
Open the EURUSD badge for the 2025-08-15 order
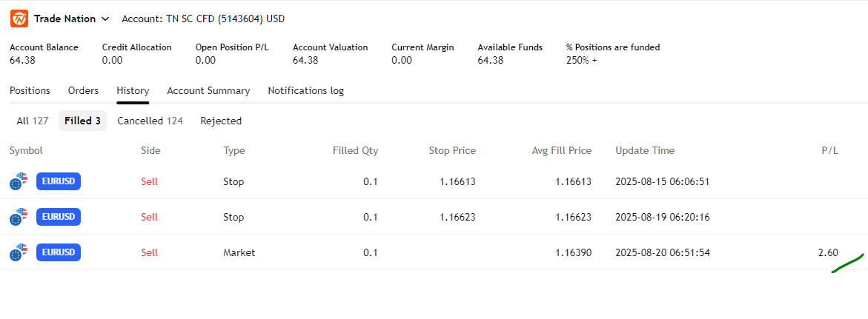coord(59,181)
